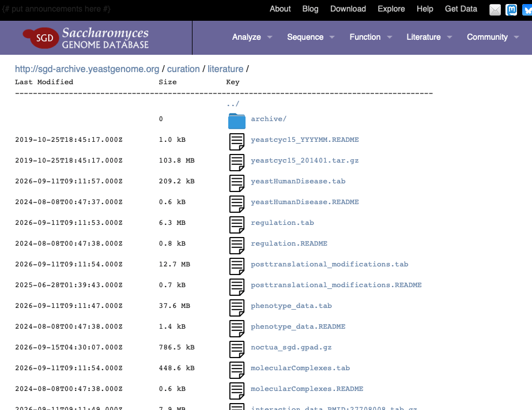Click the blue archive folder icon
Viewport: 532px width, 410px height.
tap(236, 121)
